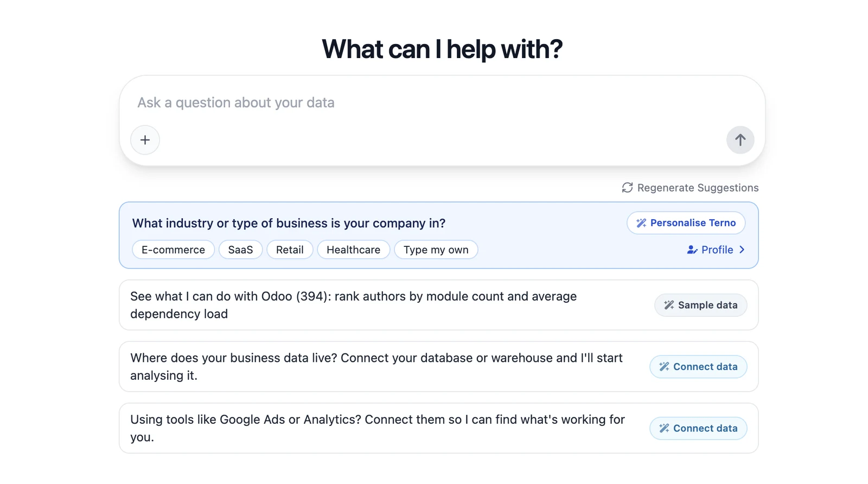
Task: Select the SaaS industry chip
Action: point(240,250)
